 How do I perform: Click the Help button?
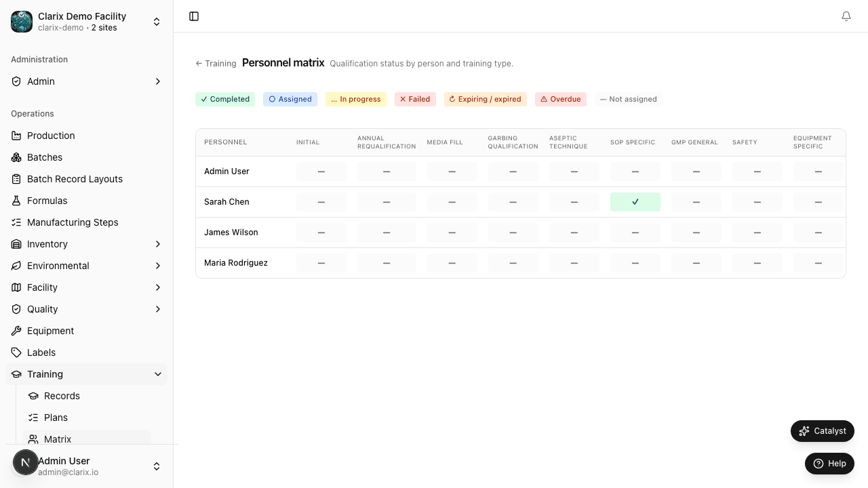tap(829, 464)
